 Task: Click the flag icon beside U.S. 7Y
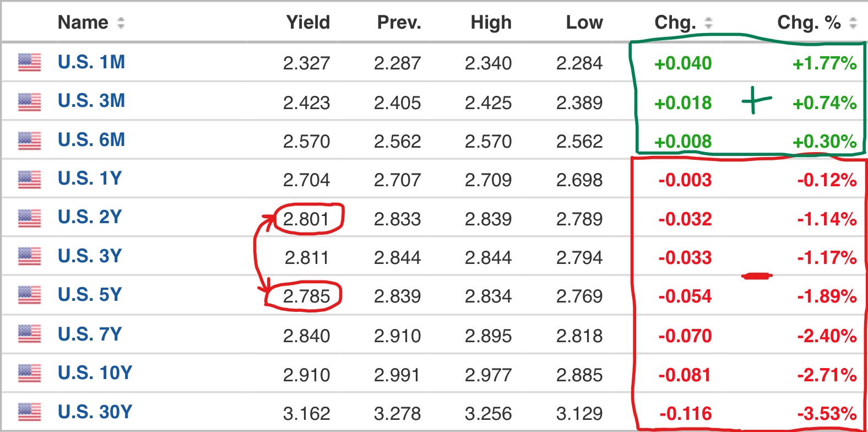click(29, 334)
